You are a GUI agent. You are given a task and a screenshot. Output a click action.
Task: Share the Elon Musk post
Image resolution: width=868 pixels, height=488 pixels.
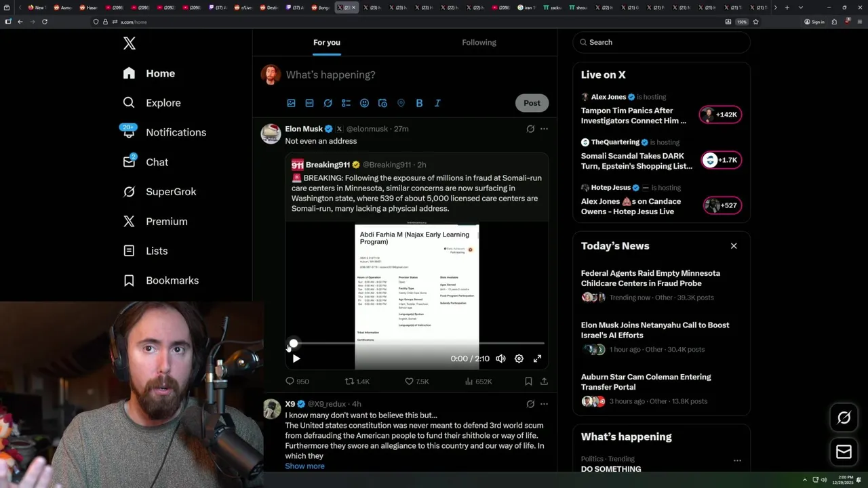click(544, 382)
